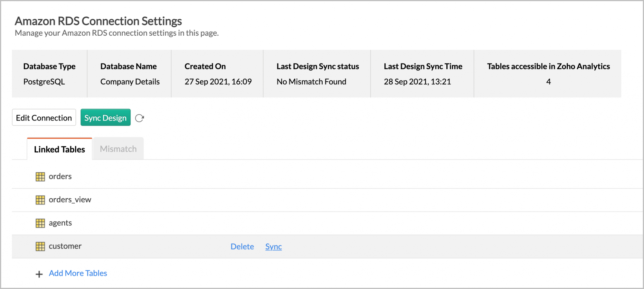Click the table icon next to agents

40,223
